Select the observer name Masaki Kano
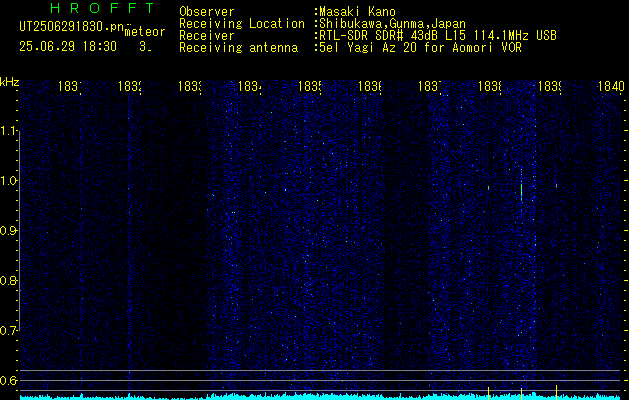 (x=357, y=12)
